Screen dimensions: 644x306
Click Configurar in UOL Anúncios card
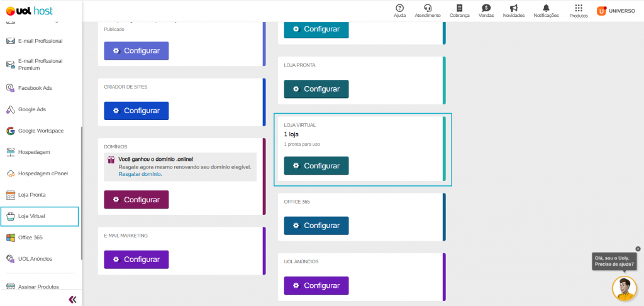pyautogui.click(x=316, y=285)
